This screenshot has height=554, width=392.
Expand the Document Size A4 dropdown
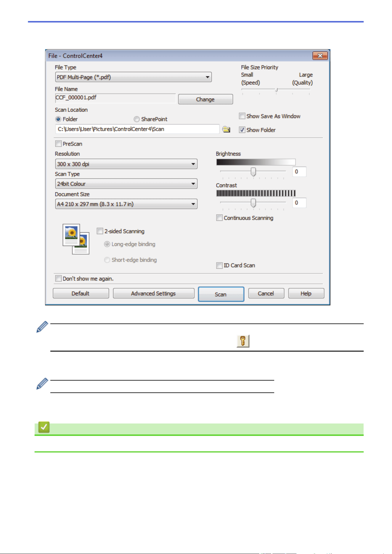click(126, 204)
